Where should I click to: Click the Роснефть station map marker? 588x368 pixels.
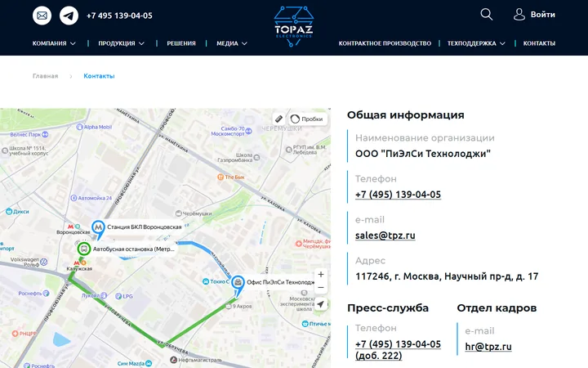click(x=33, y=294)
